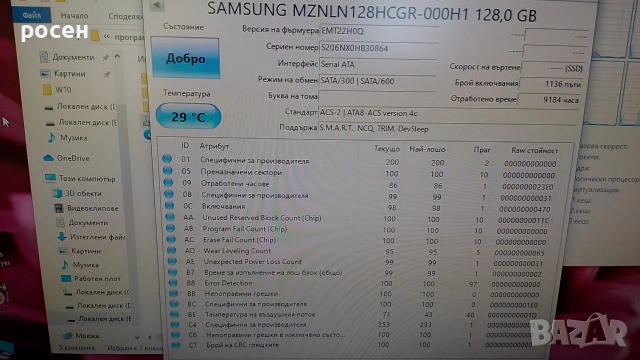Click status circle for Температура на въздушния поток
The height and width of the screenshot is (360, 640).
174,314
